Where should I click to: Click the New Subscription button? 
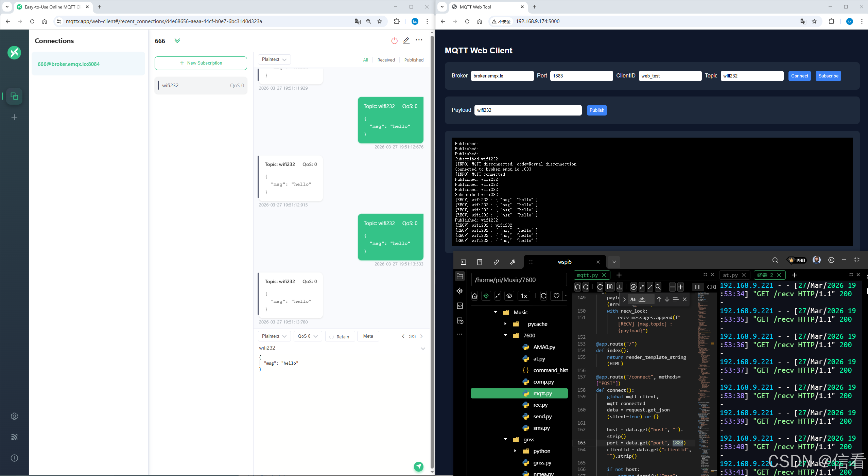201,63
